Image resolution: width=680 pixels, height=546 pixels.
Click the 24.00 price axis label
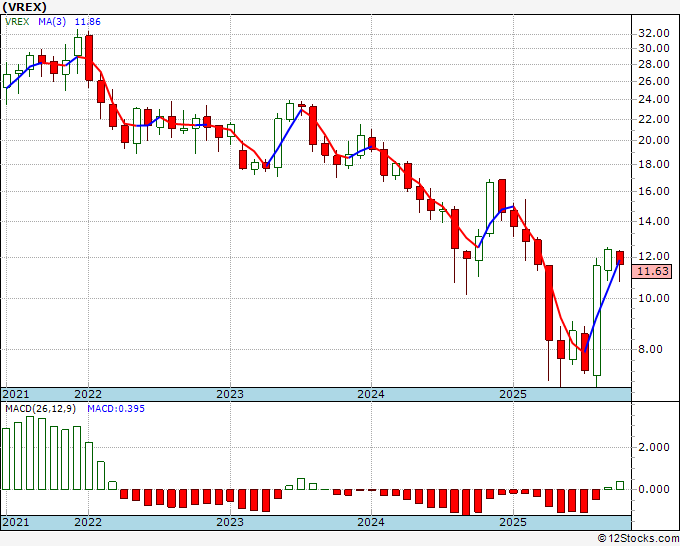click(654, 99)
